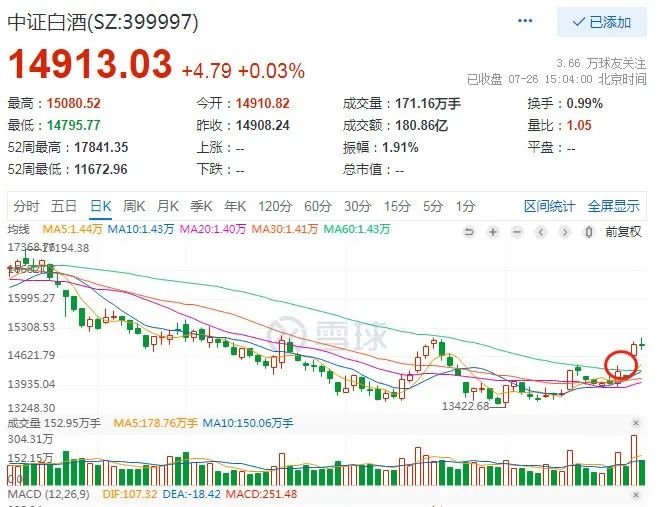The width and height of the screenshot is (665, 507).
Task: Click the stock title 中证白酒(SZ:399997)
Action: pos(103,22)
